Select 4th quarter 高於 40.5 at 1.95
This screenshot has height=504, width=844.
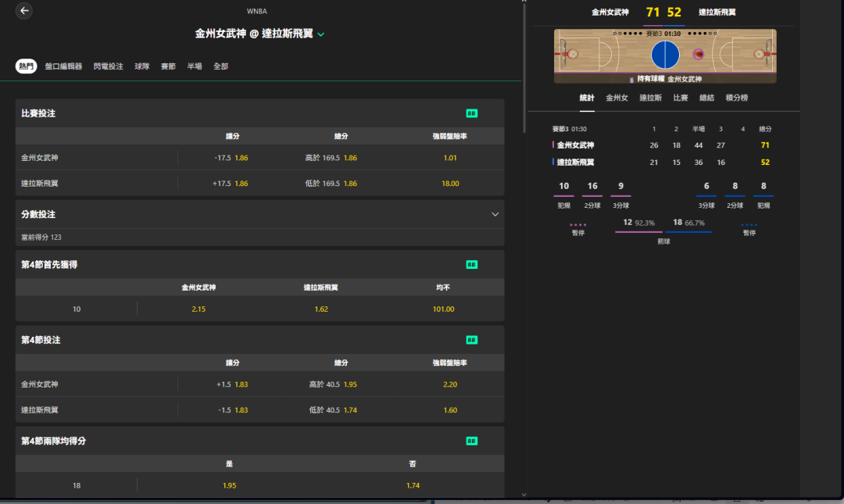coord(333,384)
